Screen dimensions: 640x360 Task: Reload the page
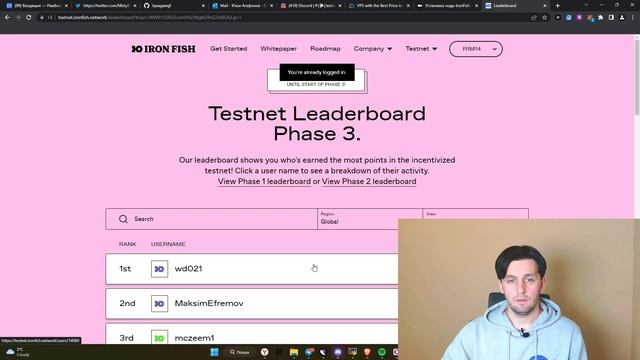[x=29, y=18]
